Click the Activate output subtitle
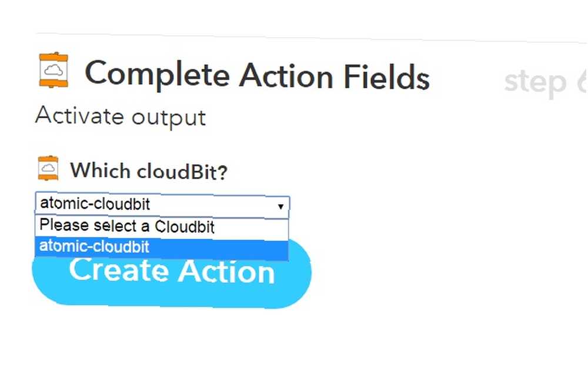Image resolution: width=588 pixels, height=377 pixels. point(121,116)
